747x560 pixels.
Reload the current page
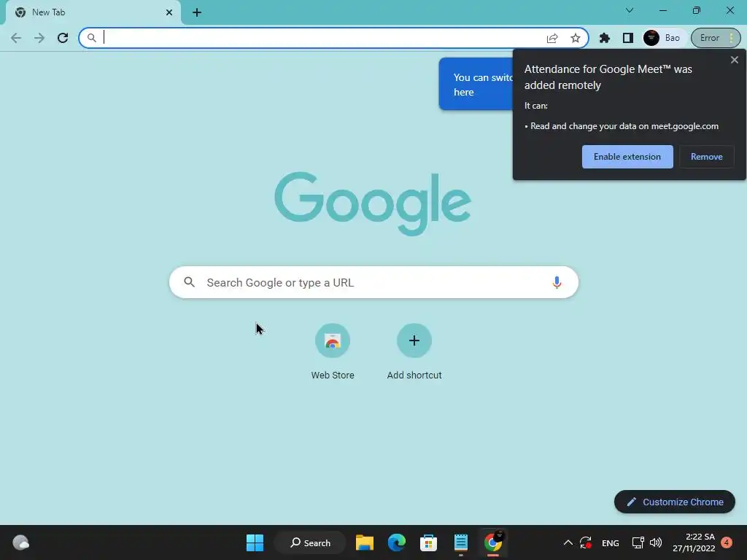[x=63, y=38]
